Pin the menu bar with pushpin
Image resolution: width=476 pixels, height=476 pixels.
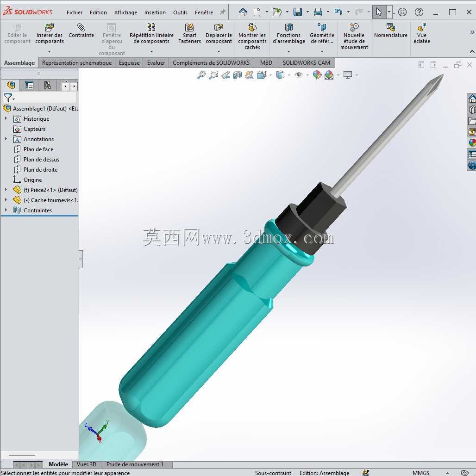click(223, 12)
